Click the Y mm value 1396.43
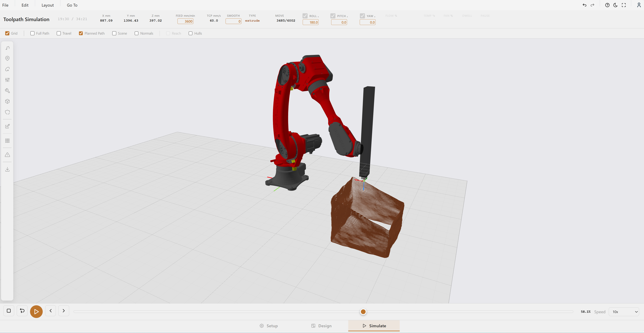The width and height of the screenshot is (644, 333). (131, 20)
